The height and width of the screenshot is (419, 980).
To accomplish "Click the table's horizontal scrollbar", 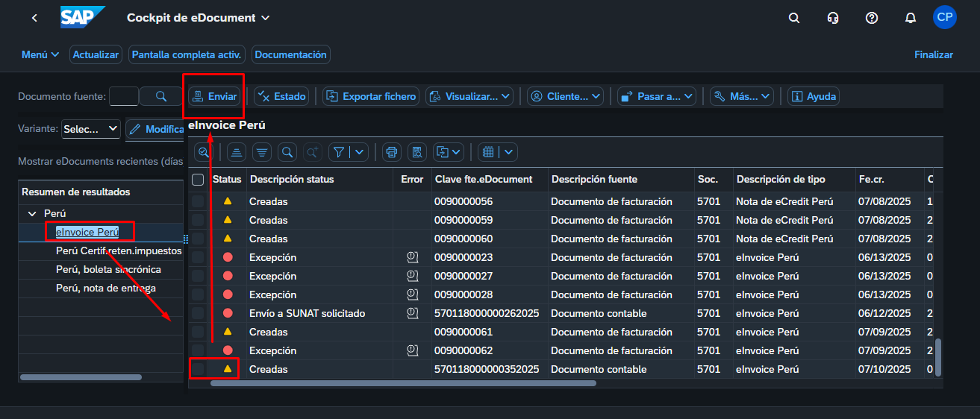I will click(403, 383).
